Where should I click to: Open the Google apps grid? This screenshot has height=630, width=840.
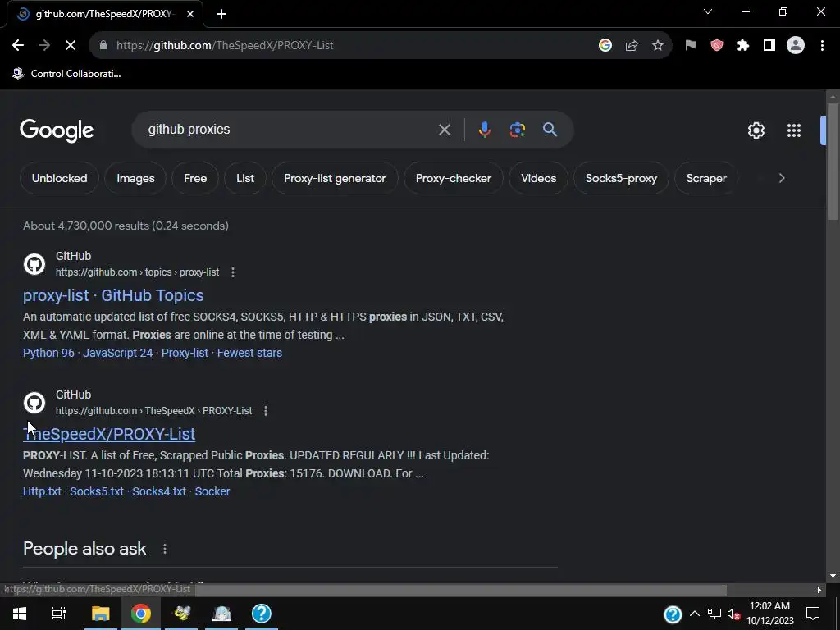tap(794, 130)
